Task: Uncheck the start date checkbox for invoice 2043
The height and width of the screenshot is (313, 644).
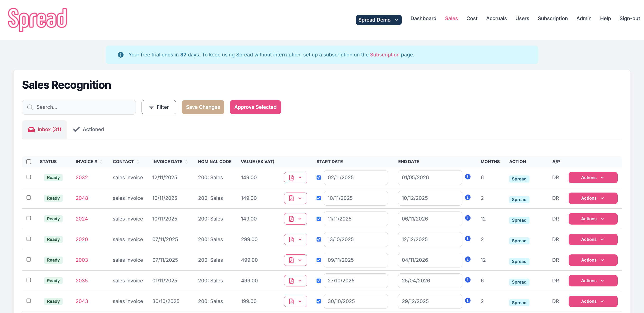Action: pos(318,301)
